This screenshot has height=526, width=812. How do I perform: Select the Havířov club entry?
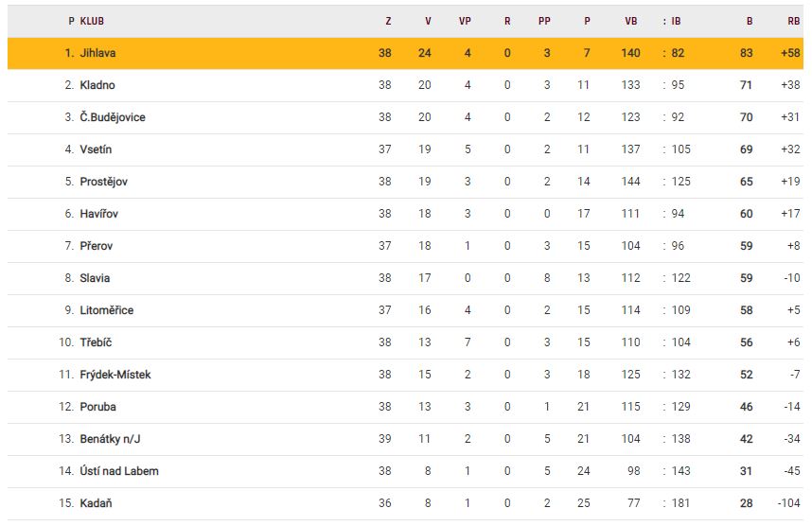tap(99, 214)
